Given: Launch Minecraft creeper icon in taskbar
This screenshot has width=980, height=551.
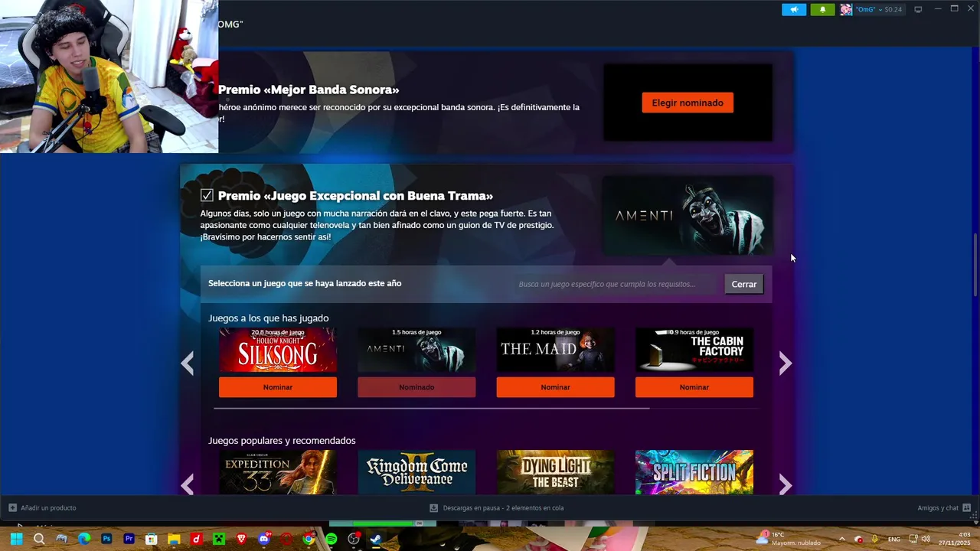Looking at the screenshot, I should [x=219, y=539].
